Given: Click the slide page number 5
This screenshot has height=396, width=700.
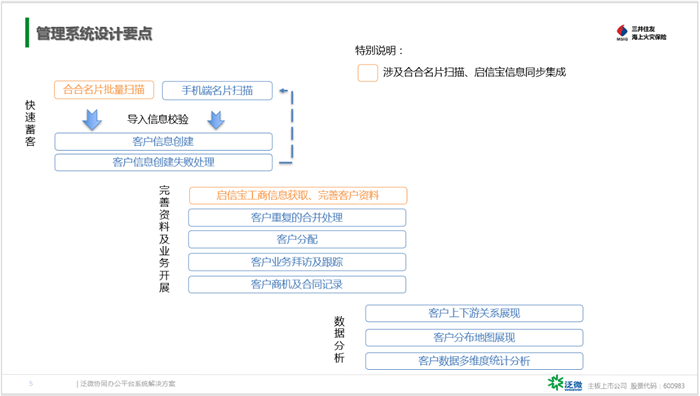Looking at the screenshot, I should point(31,383).
